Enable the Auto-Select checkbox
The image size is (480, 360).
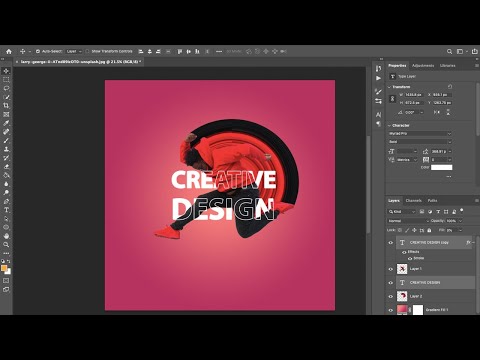(38, 51)
